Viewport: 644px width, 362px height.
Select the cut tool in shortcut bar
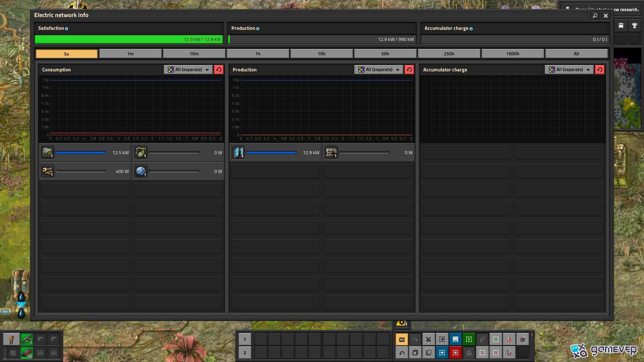428,339
